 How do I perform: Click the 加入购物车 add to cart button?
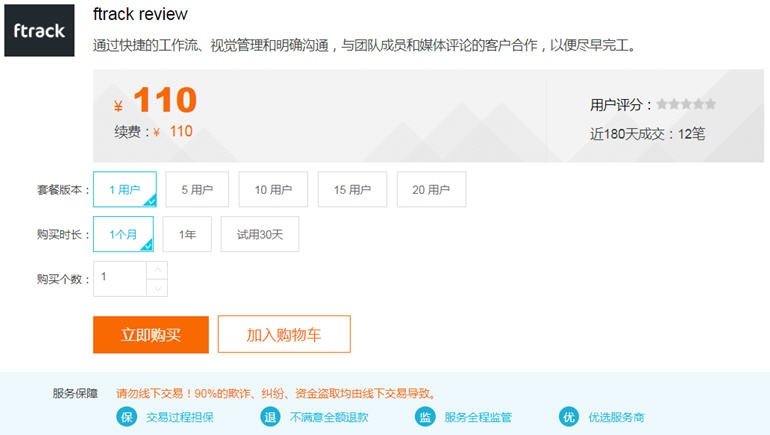tap(284, 334)
